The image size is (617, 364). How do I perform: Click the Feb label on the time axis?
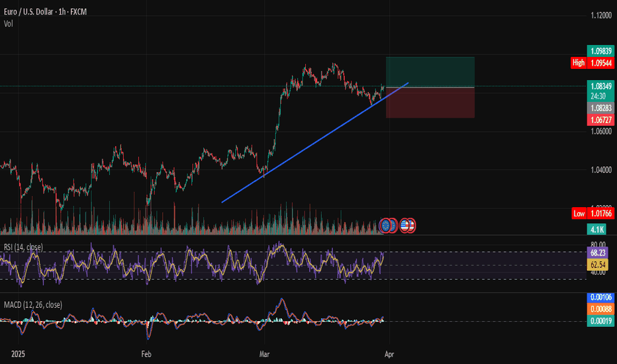146,354
